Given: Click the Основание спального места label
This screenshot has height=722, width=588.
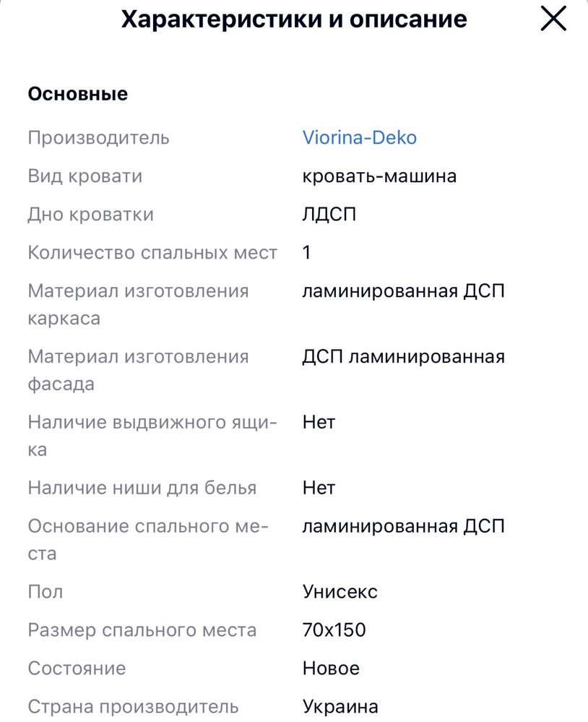Looking at the screenshot, I should pyautogui.click(x=147, y=540).
